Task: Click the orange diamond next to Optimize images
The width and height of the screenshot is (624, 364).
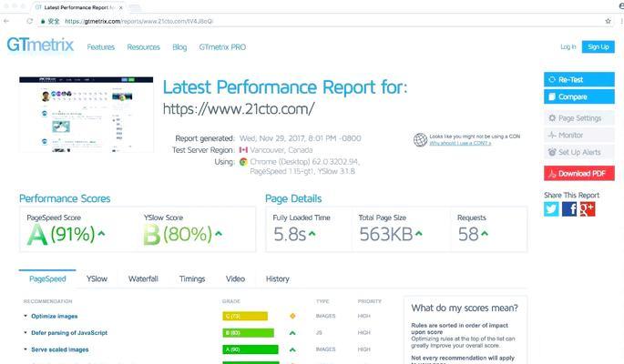Action: tap(292, 316)
